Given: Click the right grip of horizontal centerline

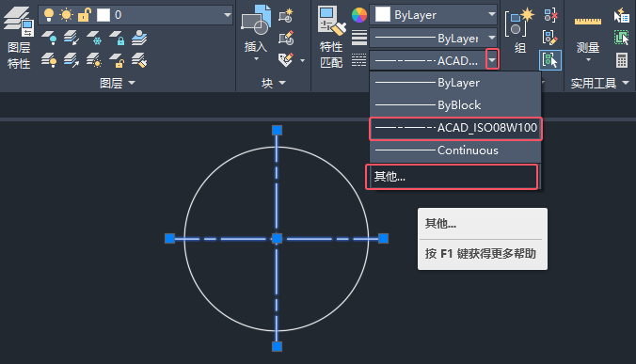Looking at the screenshot, I should click(x=383, y=238).
